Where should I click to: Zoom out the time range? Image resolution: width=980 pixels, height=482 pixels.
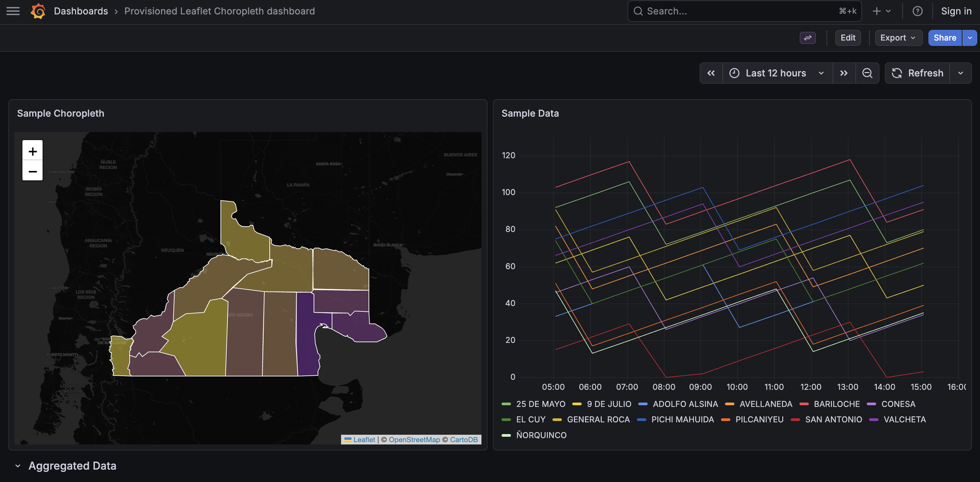pyautogui.click(x=867, y=73)
